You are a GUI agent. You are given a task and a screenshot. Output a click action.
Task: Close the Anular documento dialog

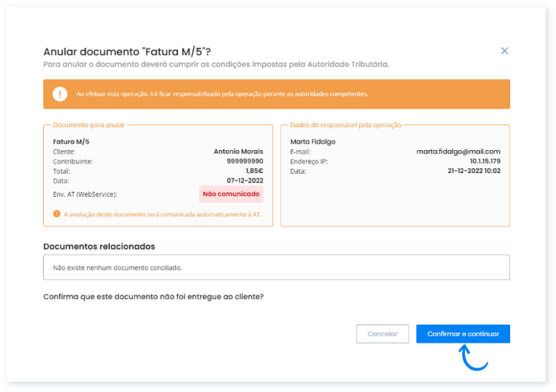point(505,51)
